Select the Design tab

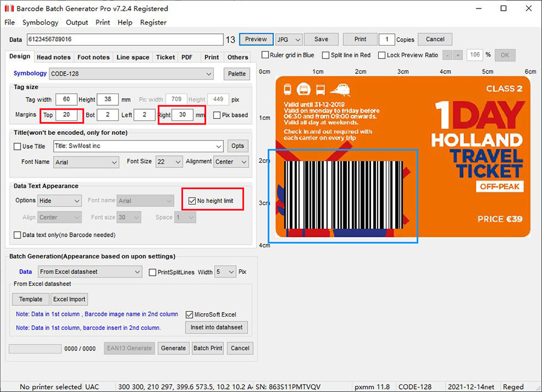tap(20, 57)
